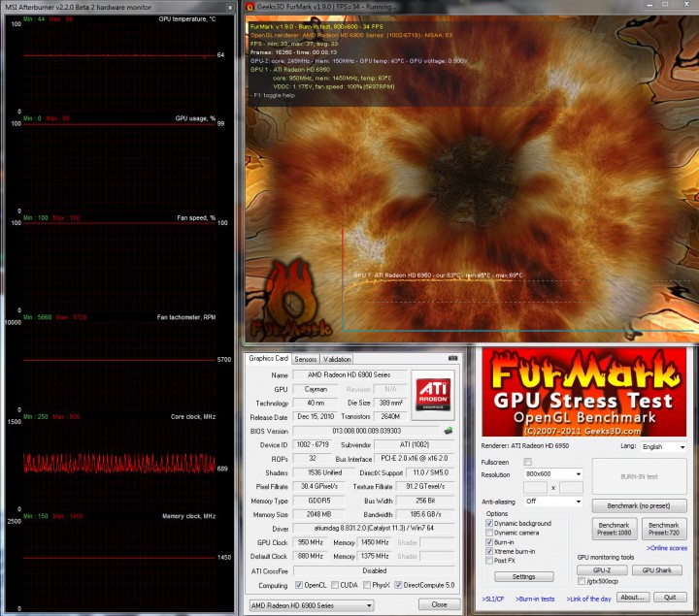Switch to the Validation tab
This screenshot has width=699, height=616.
[337, 359]
